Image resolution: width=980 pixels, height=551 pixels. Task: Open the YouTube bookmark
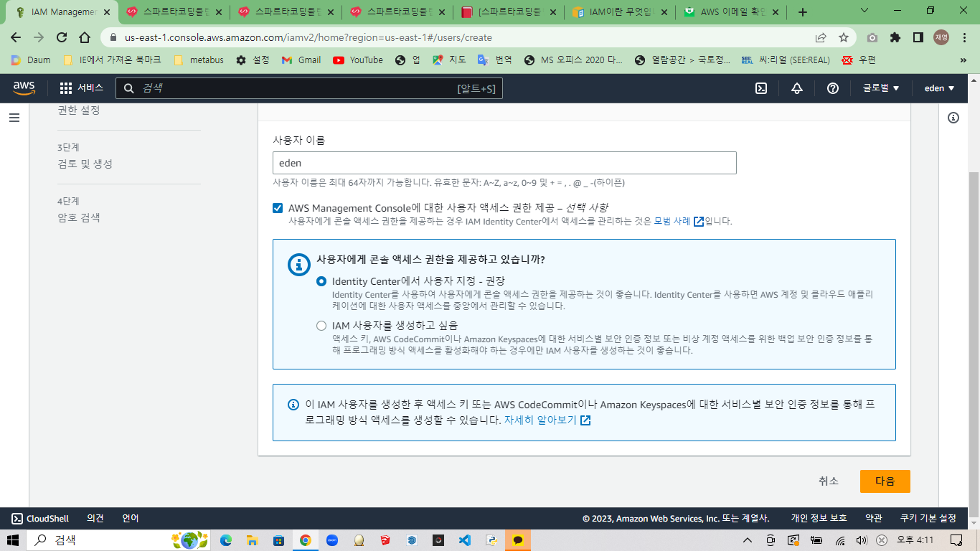click(x=358, y=60)
